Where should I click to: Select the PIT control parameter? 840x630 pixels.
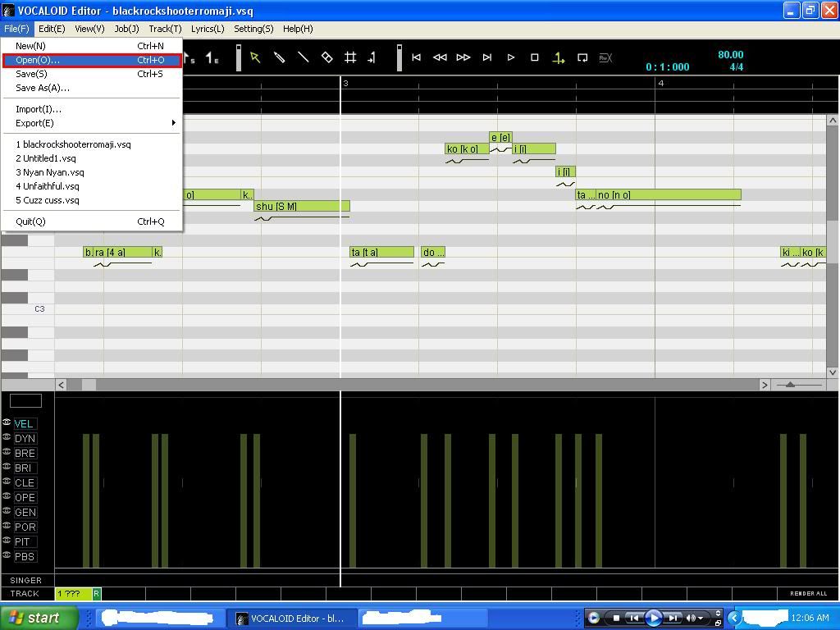25,541
